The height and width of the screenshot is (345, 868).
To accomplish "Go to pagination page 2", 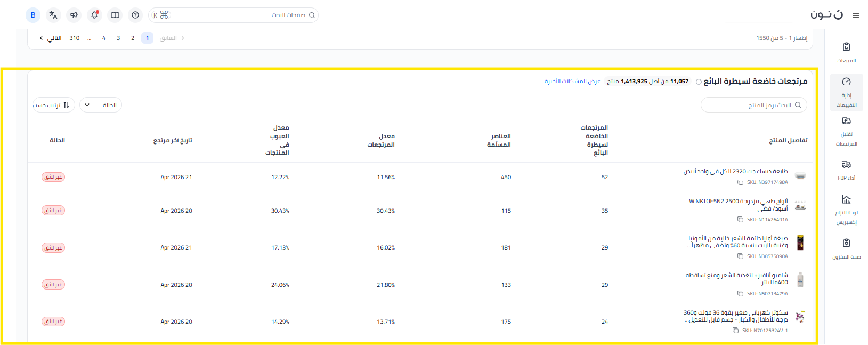I will point(133,38).
